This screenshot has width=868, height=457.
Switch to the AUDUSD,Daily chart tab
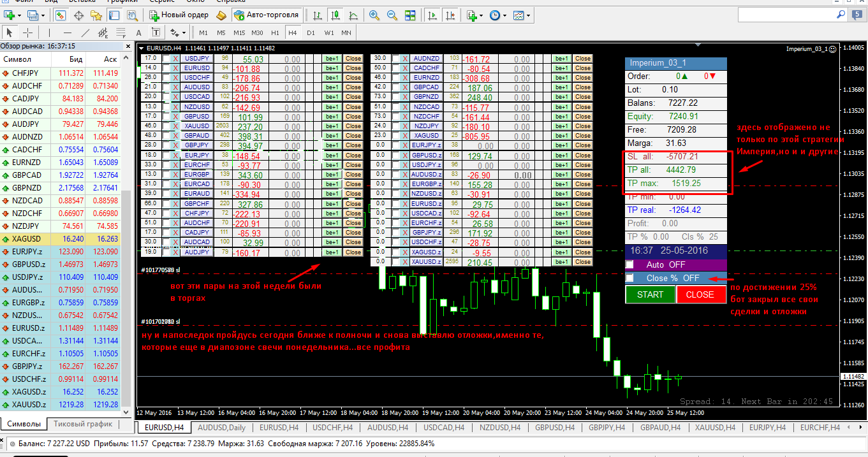point(222,427)
